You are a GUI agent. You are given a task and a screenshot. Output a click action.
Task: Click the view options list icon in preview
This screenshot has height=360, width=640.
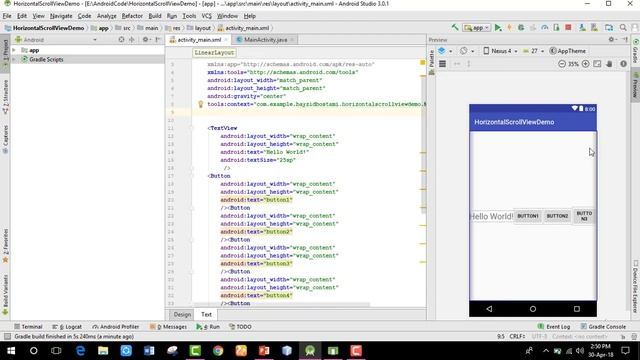[x=442, y=64]
